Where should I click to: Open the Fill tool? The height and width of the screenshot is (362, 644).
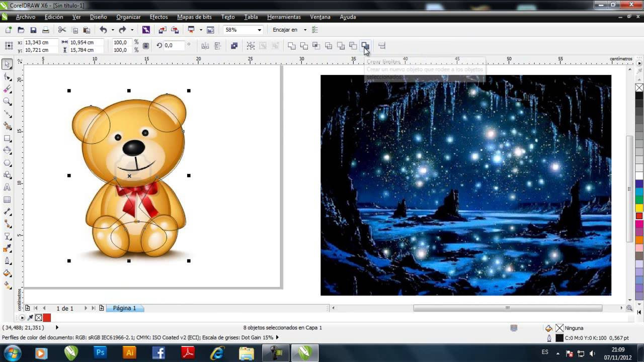7,273
